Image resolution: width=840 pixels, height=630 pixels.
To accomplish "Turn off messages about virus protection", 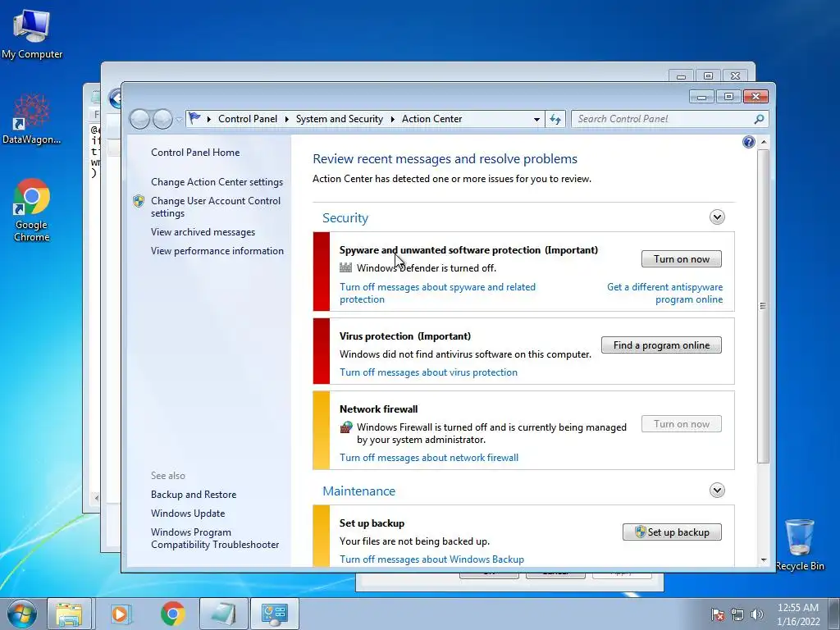I will point(428,372).
